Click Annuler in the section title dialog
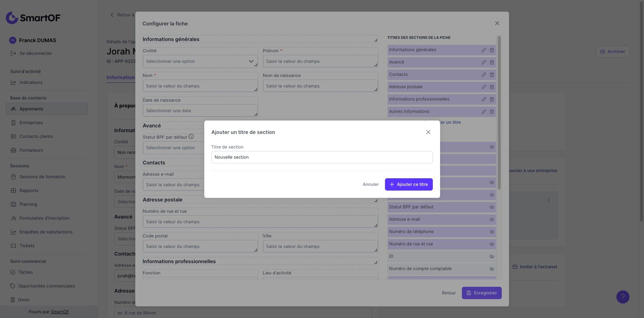Screen dimensions: 644x318 point(370,184)
